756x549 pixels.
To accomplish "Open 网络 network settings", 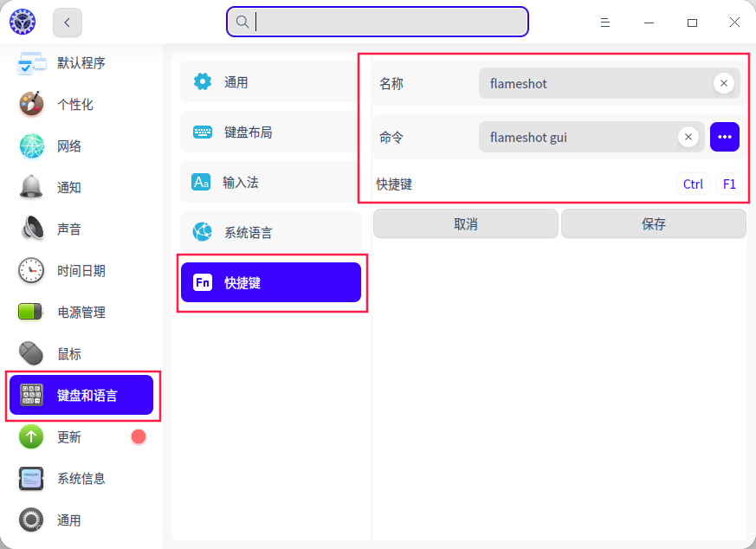I will (x=81, y=146).
